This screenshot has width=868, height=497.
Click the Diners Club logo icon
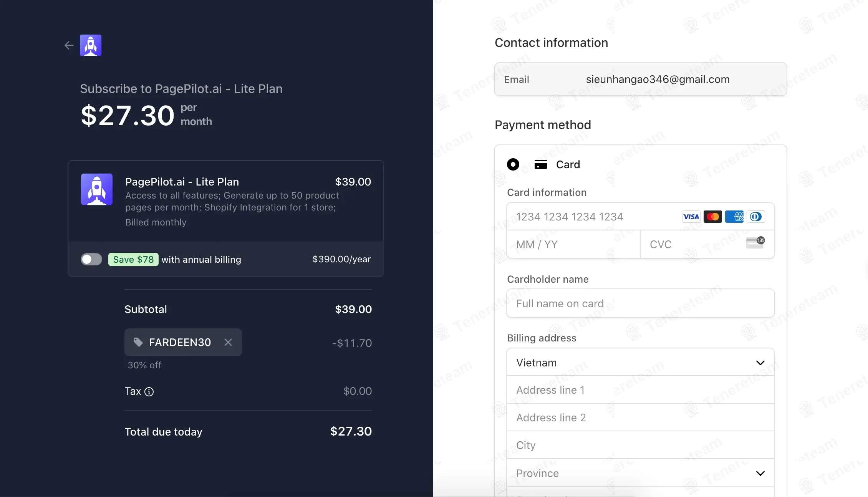[755, 217]
